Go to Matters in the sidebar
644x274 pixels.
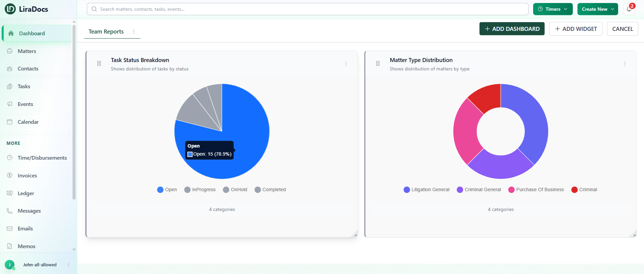pyautogui.click(x=27, y=51)
